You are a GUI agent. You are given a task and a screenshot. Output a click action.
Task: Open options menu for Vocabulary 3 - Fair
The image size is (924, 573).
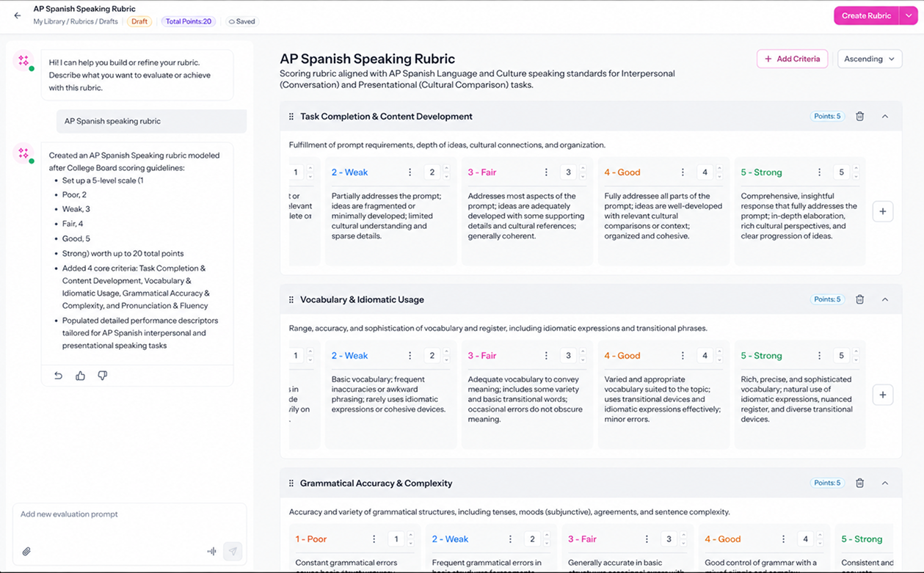click(x=546, y=356)
